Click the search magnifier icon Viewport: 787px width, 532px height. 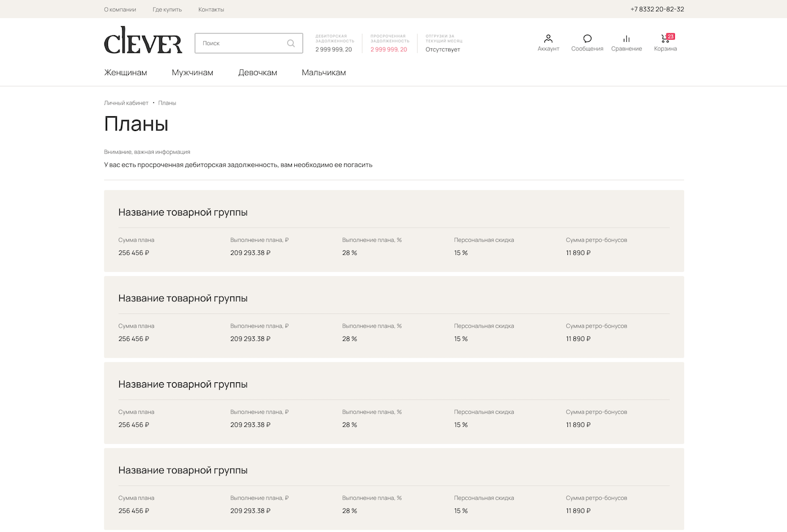(291, 43)
